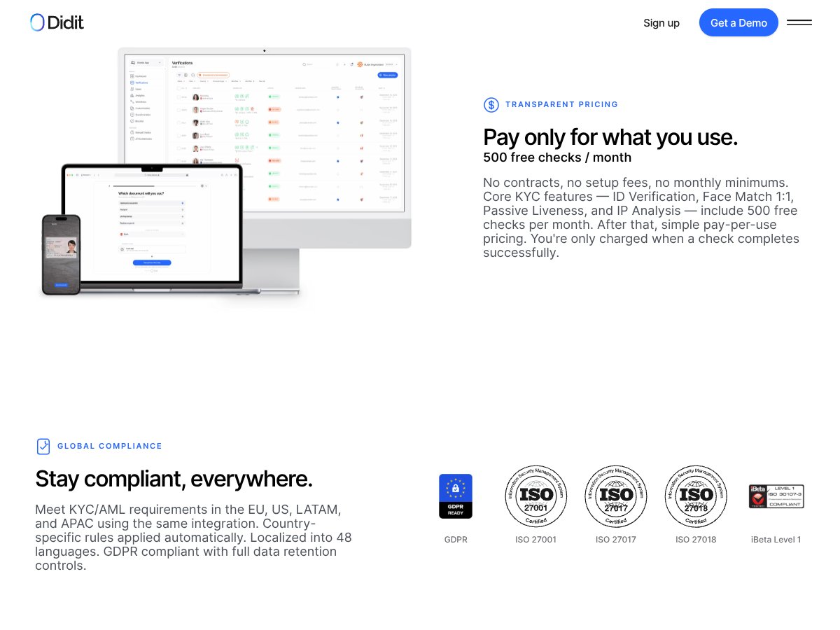Image resolution: width=840 pixels, height=630 pixels.
Task: Open the first filter dropdown above the table
Action: point(180,81)
